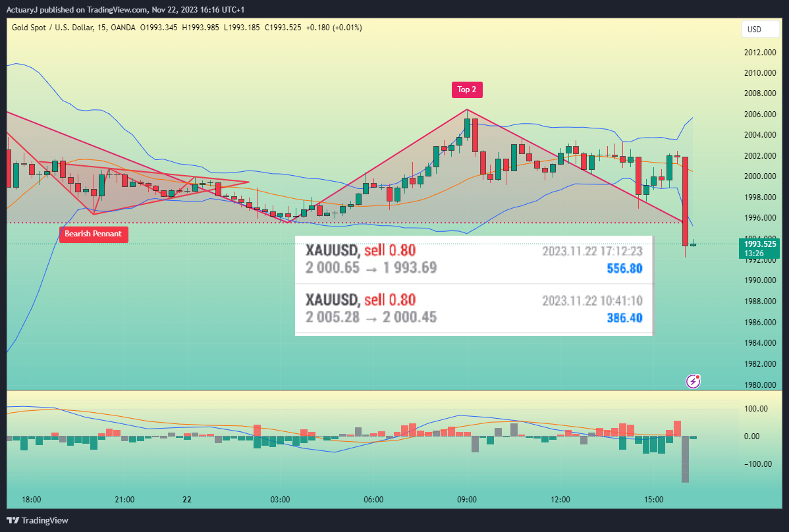Click the low value L1993.185 in legend

tap(242, 28)
